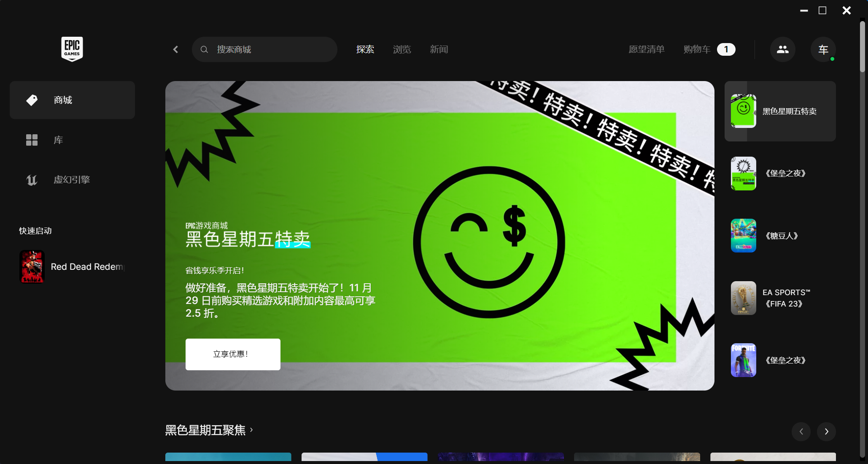Open the 购物车 shopping cart
Image resolution: width=868 pixels, height=464 pixels.
(x=697, y=49)
